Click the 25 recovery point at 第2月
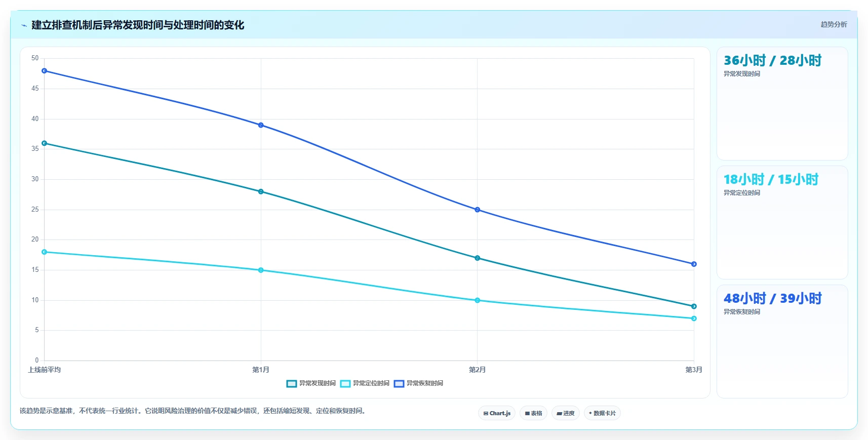This screenshot has width=868, height=440. (478, 210)
